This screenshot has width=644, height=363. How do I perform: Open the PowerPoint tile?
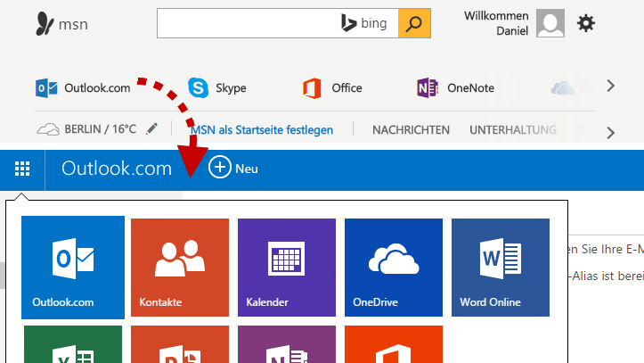[180, 344]
